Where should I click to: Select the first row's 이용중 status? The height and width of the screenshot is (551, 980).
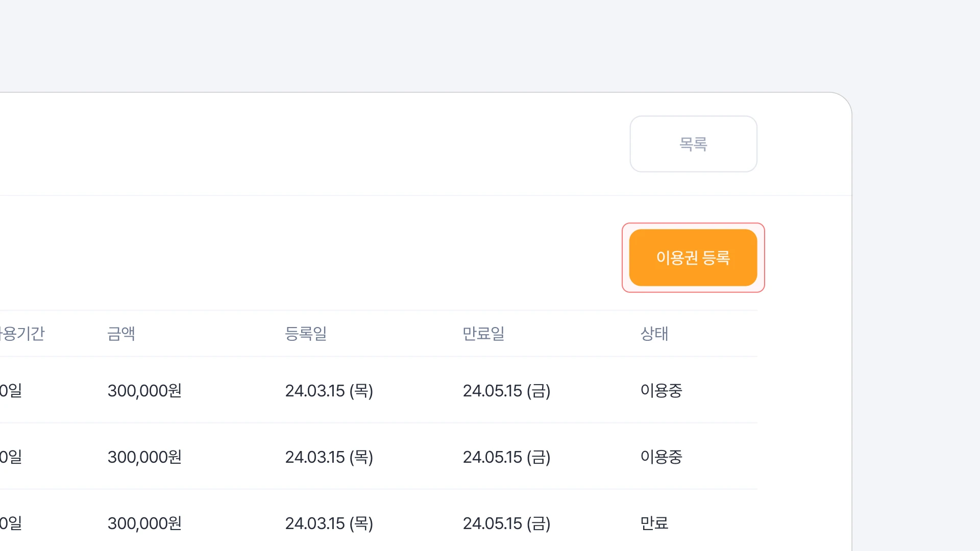point(661,391)
